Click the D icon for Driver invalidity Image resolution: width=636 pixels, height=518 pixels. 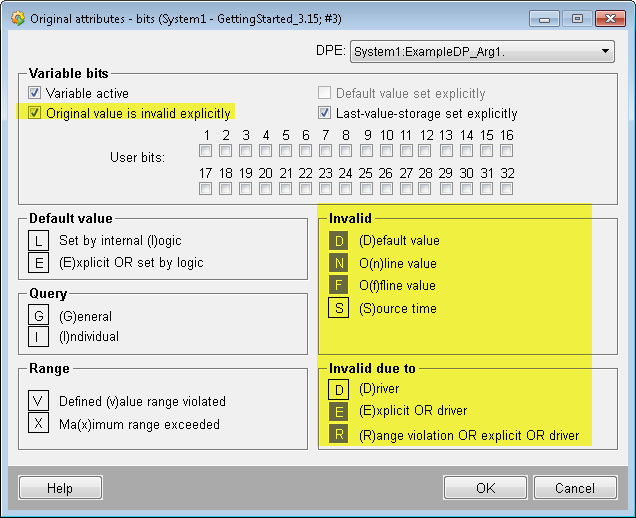point(339,388)
